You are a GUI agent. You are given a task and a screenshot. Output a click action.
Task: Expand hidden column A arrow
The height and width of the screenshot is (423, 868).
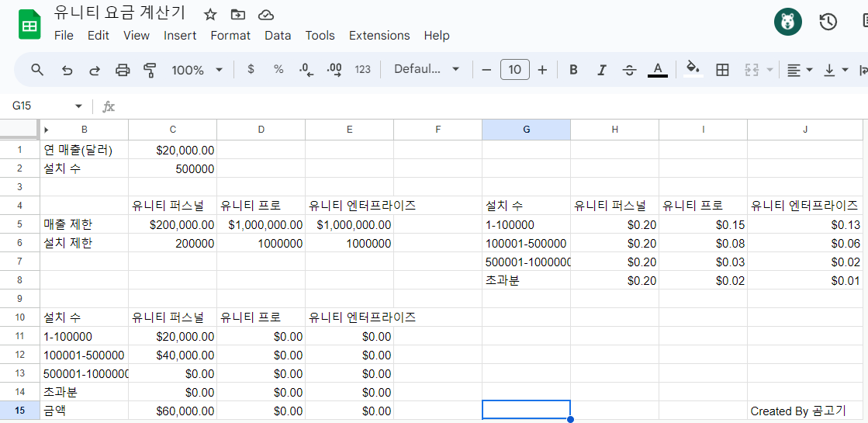pos(47,130)
